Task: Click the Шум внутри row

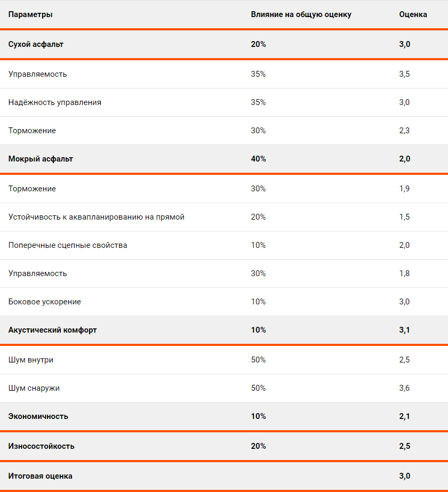Action: point(224,360)
